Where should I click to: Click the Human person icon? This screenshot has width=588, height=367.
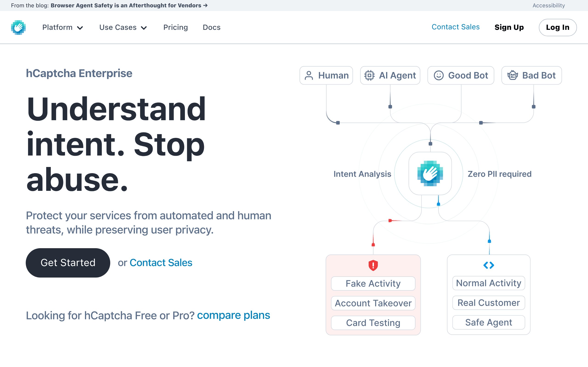coord(309,75)
